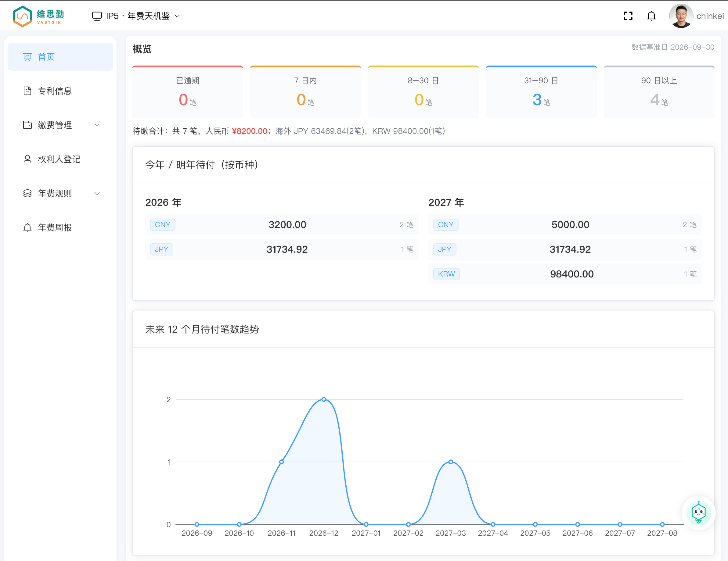Image resolution: width=728 pixels, height=561 pixels.
Task: Click the 权利人登记 person icon
Action: 27,159
